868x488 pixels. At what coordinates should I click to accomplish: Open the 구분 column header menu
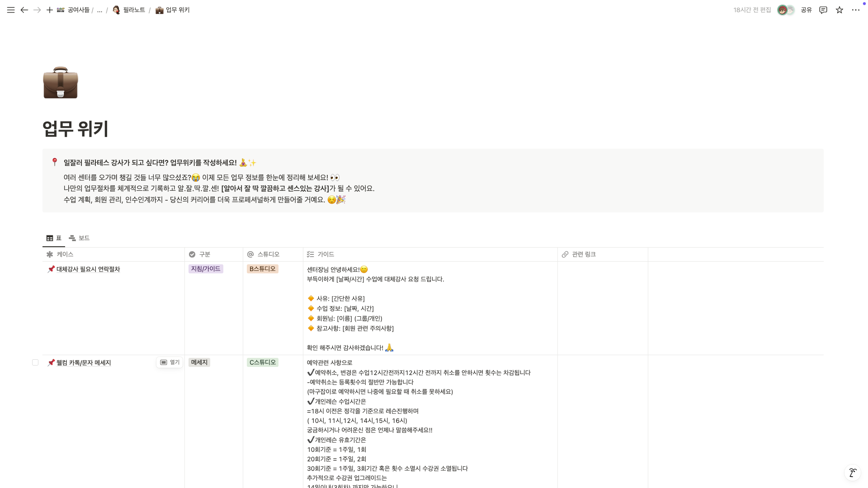204,254
